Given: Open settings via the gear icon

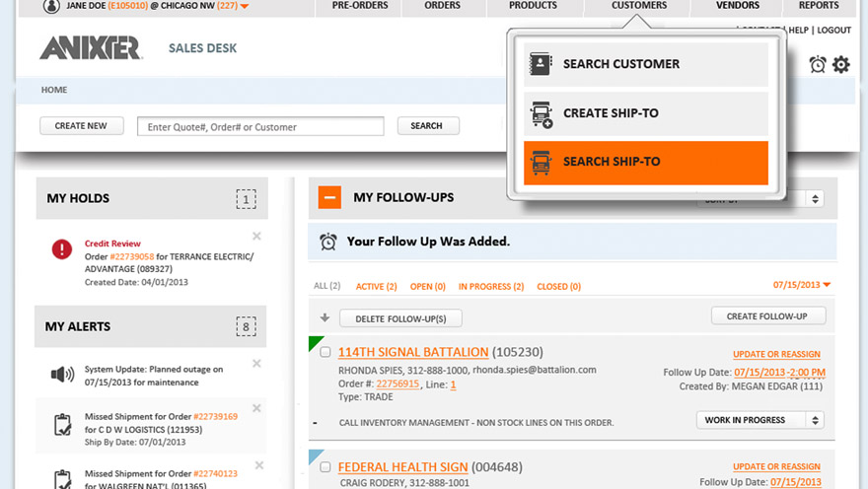Looking at the screenshot, I should click(840, 64).
